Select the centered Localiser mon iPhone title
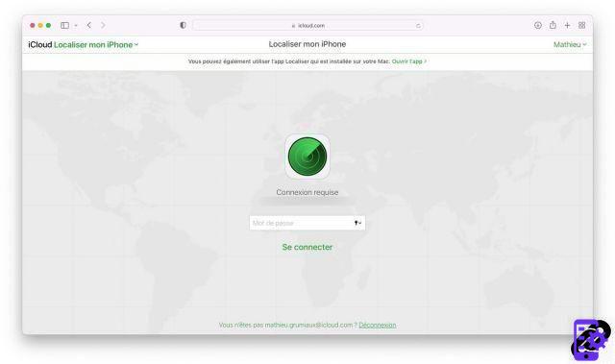 pyautogui.click(x=307, y=44)
